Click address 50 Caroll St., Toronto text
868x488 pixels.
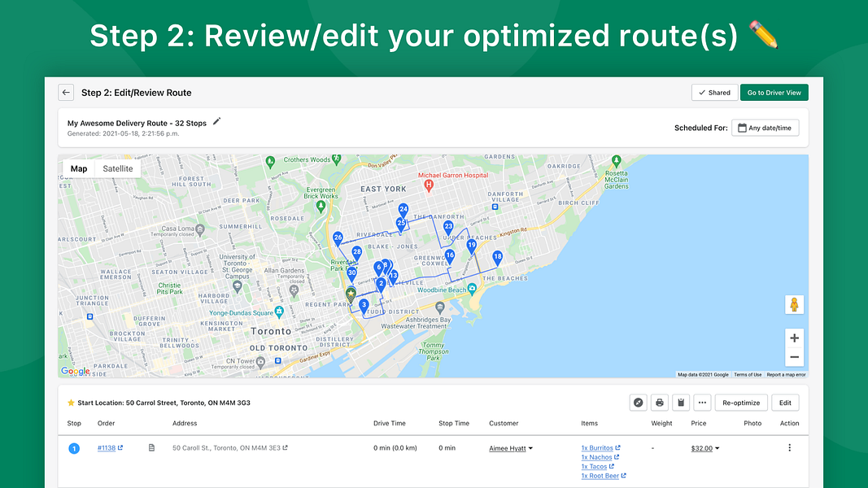[x=226, y=448]
